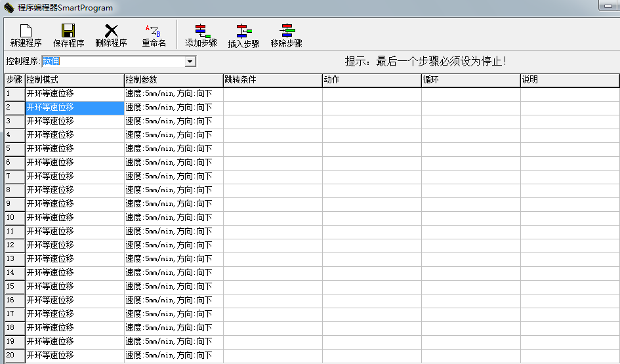Click the 说明 column header

[x=569, y=80]
